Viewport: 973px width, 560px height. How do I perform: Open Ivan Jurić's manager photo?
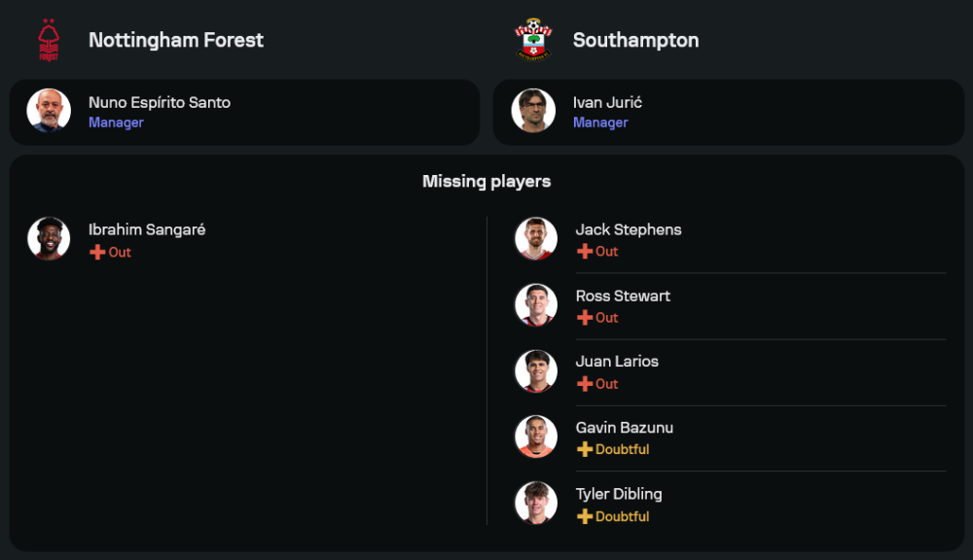pyautogui.click(x=534, y=111)
